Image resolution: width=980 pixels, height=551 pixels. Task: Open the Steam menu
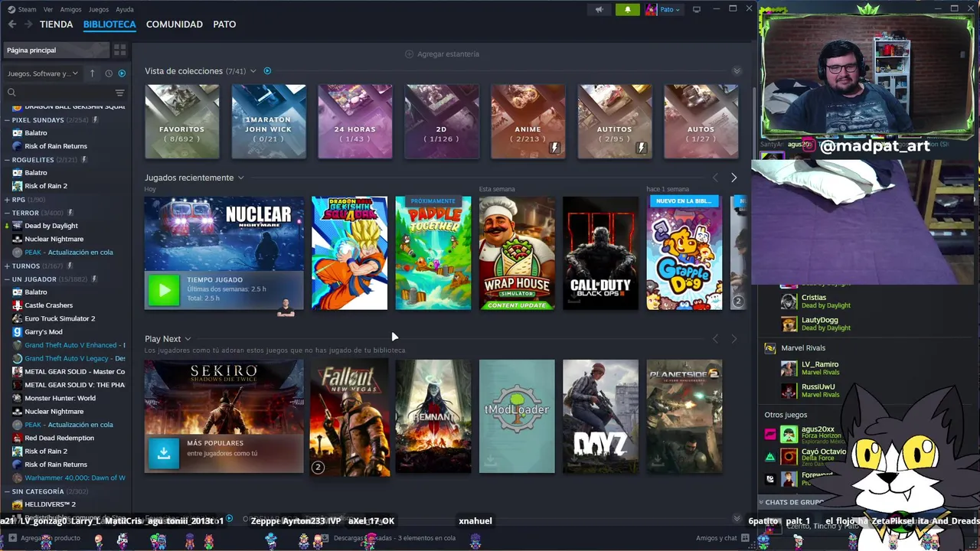pyautogui.click(x=27, y=9)
